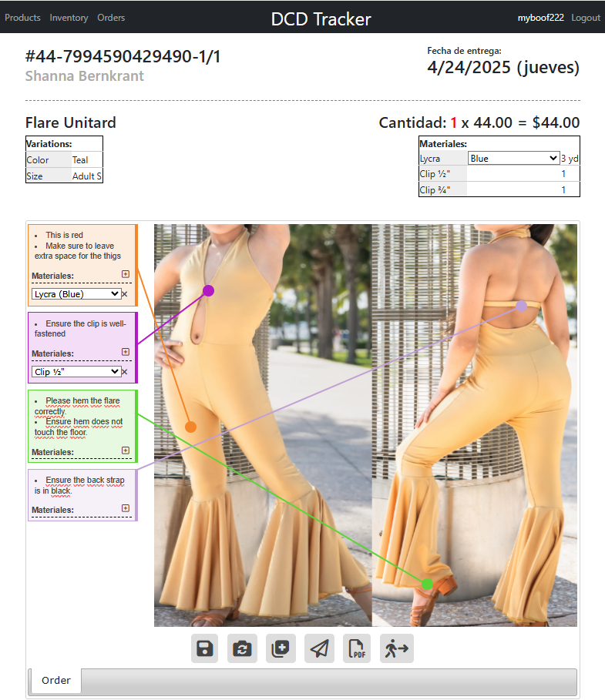The width and height of the screenshot is (605, 700).
Task: Add material to the back strap note
Action: (x=126, y=508)
